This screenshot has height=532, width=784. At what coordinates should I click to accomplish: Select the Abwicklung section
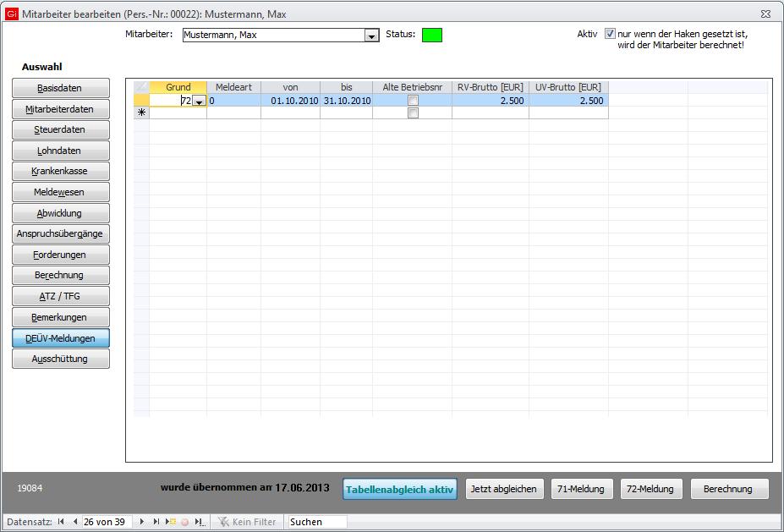(61, 213)
